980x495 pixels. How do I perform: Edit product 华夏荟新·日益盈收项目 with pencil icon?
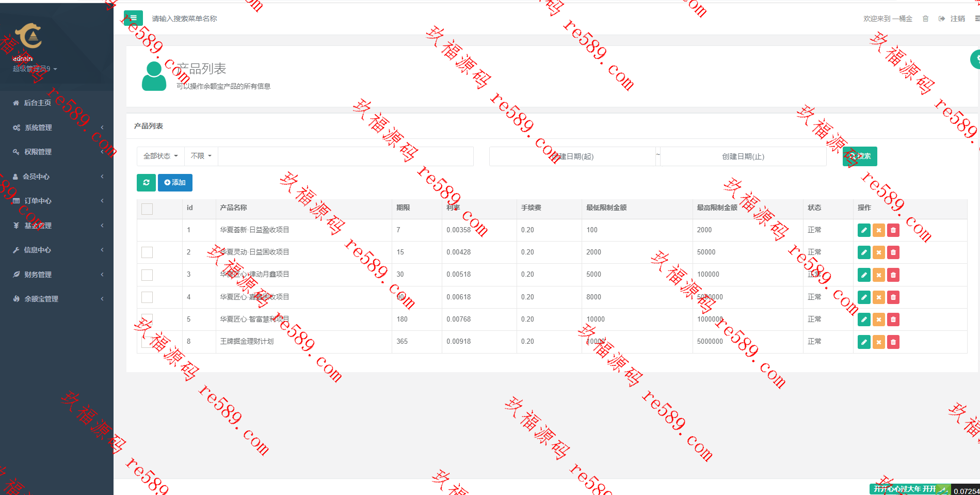[x=864, y=230]
